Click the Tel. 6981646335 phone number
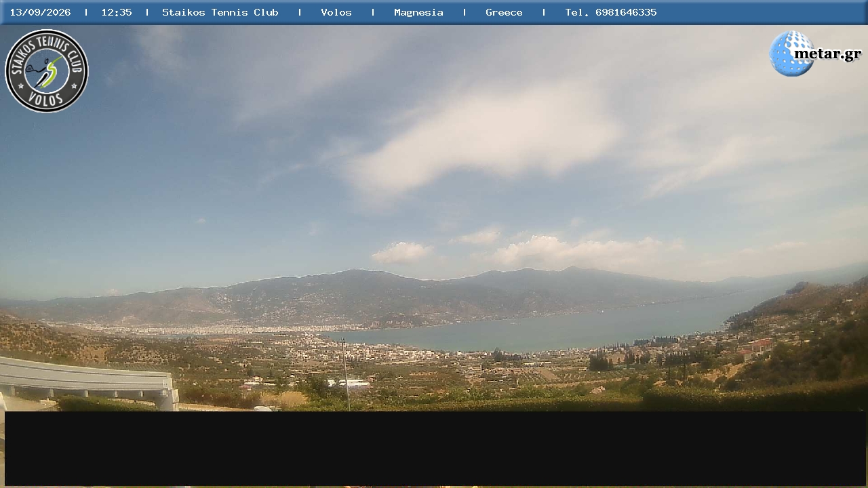The image size is (868, 488). (x=611, y=12)
